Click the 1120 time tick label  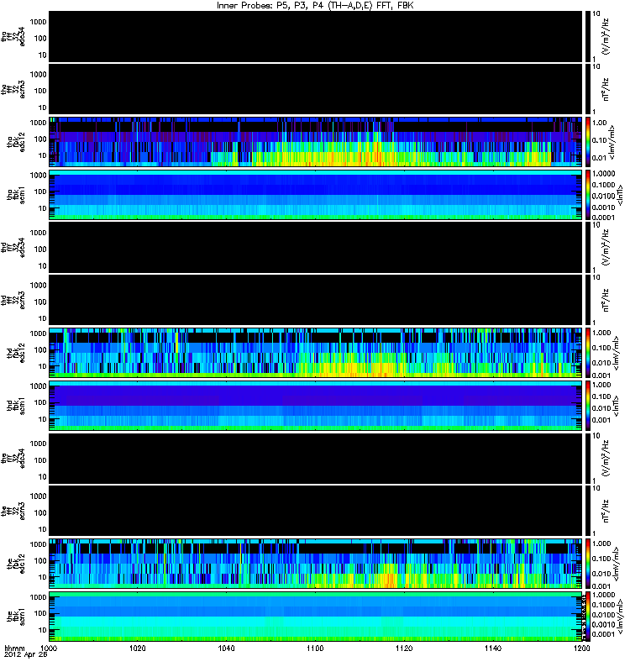tap(404, 648)
